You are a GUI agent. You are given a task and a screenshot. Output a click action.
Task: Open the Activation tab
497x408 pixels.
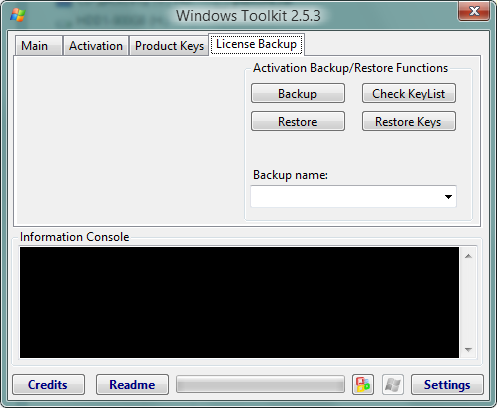[96, 46]
